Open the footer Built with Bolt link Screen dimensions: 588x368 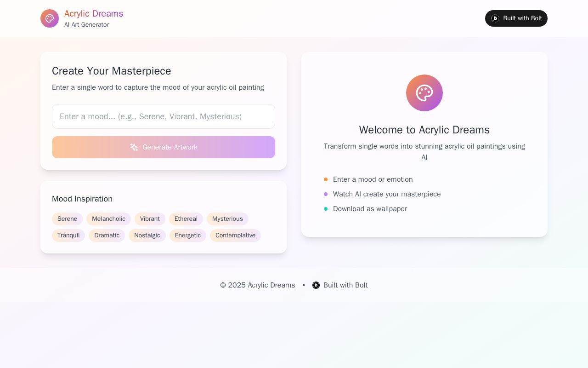point(340,285)
